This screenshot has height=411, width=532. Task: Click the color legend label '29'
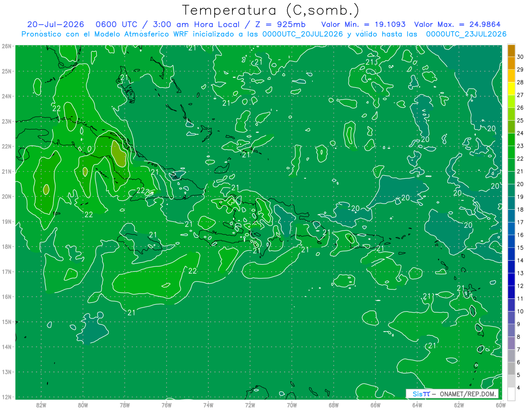[520, 70]
